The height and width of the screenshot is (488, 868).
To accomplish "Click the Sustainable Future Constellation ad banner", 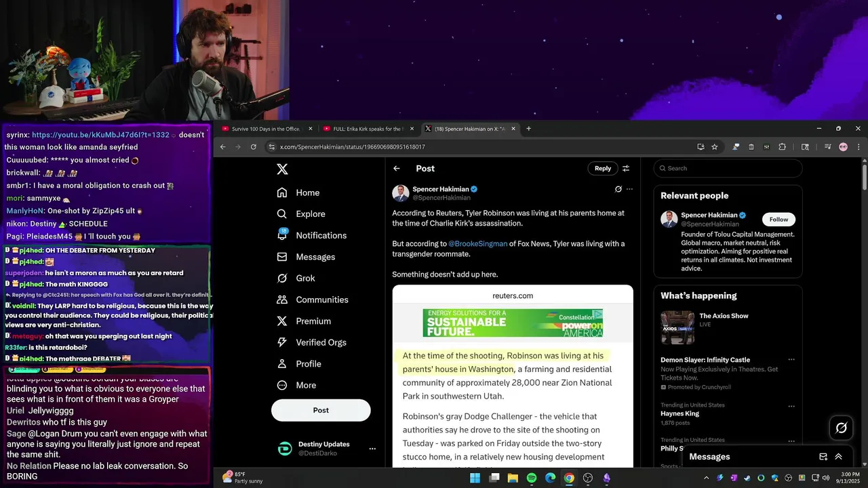I will [513, 323].
